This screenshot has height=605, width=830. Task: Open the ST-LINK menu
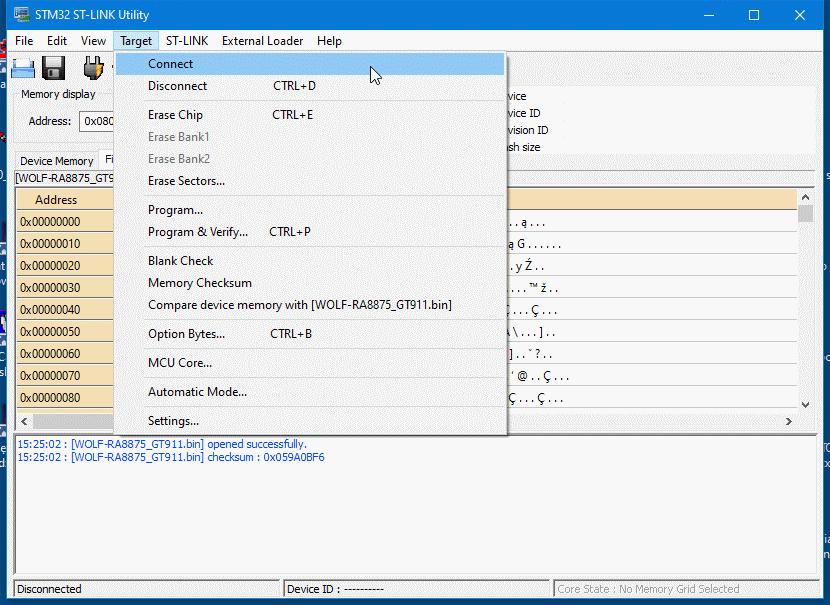click(x=185, y=41)
